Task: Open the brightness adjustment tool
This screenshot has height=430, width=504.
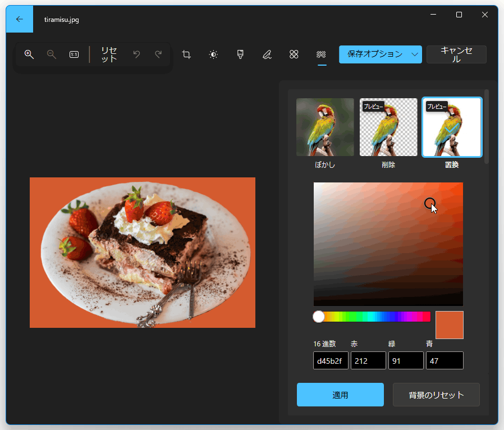Action: pyautogui.click(x=213, y=54)
